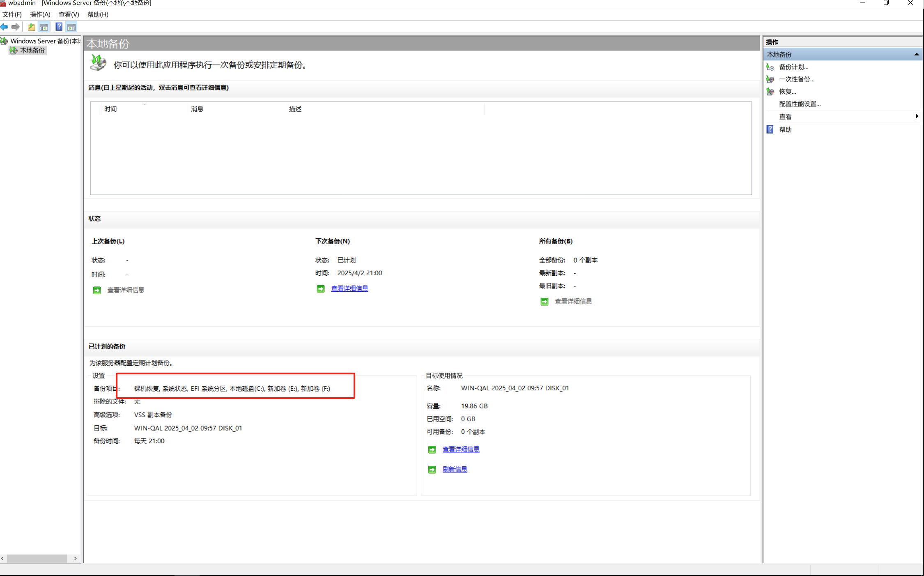
Task: Click the 刷新信息 link
Action: 455,469
